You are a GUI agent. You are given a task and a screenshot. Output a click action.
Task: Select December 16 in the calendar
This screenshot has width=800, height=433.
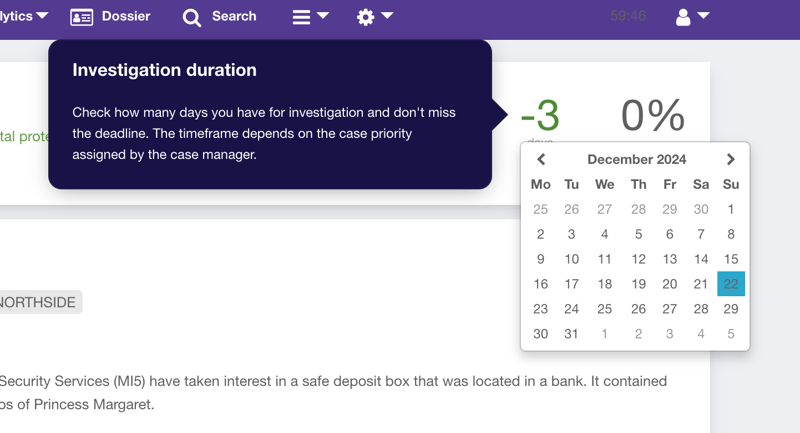pos(541,284)
